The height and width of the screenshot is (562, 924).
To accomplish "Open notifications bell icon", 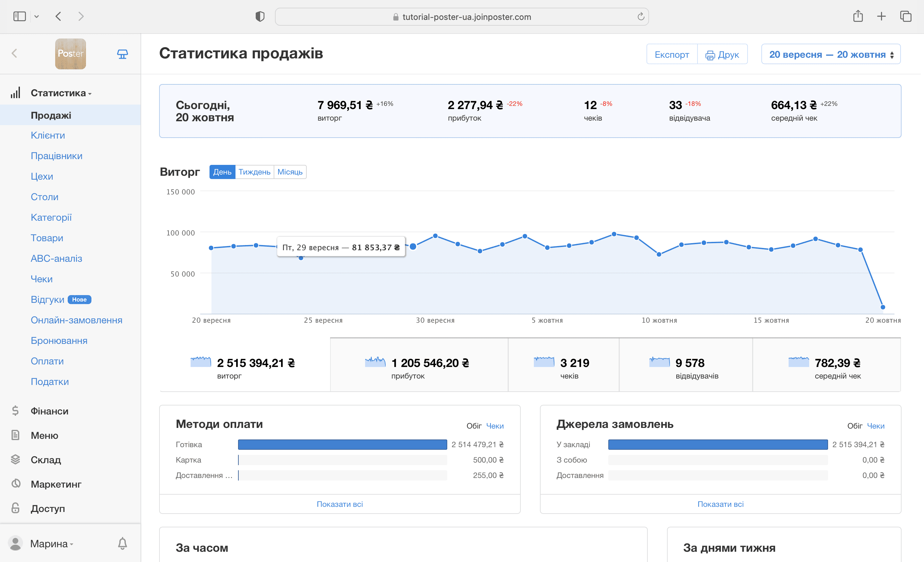I will [x=123, y=543].
